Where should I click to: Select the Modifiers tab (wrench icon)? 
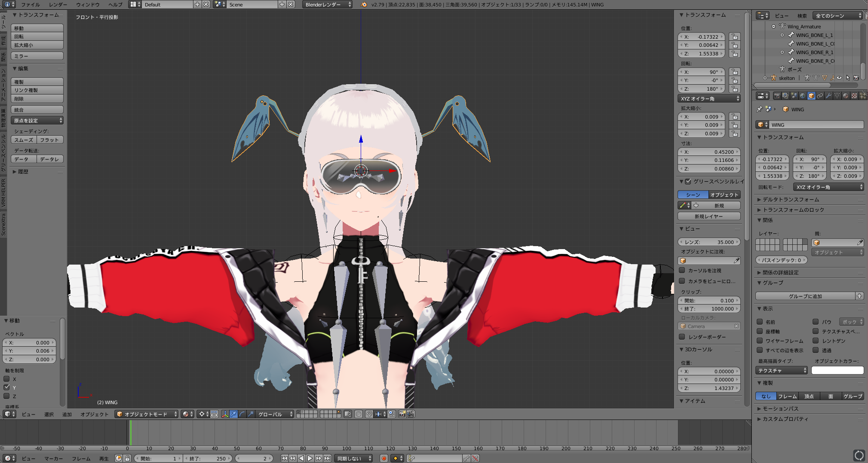click(x=828, y=95)
